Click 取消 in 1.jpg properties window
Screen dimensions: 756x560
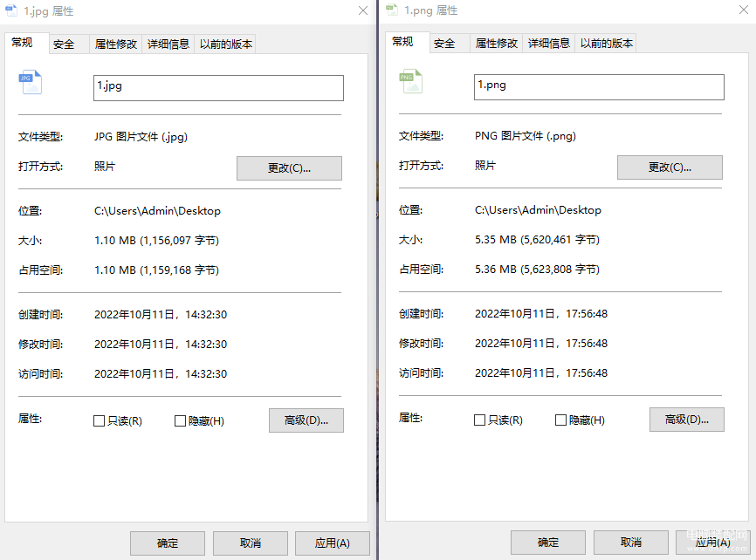tap(251, 543)
